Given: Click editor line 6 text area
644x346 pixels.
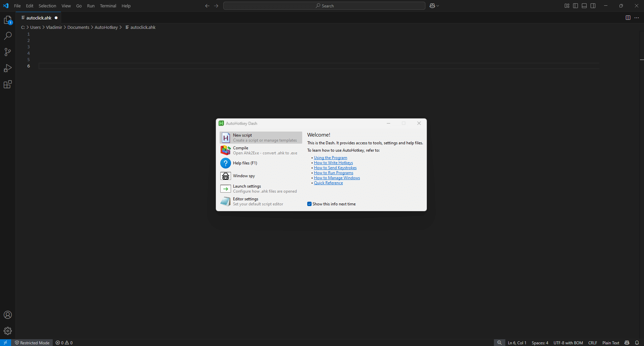Looking at the screenshot, I should (x=319, y=66).
